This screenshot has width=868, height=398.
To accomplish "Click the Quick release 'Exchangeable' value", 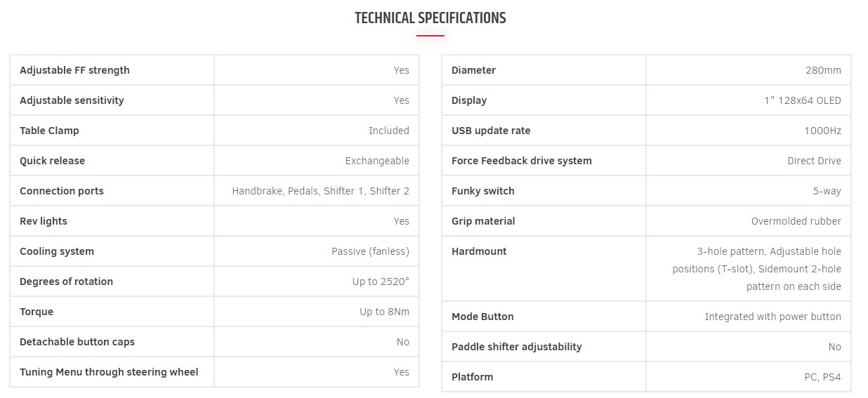I will (x=377, y=161).
